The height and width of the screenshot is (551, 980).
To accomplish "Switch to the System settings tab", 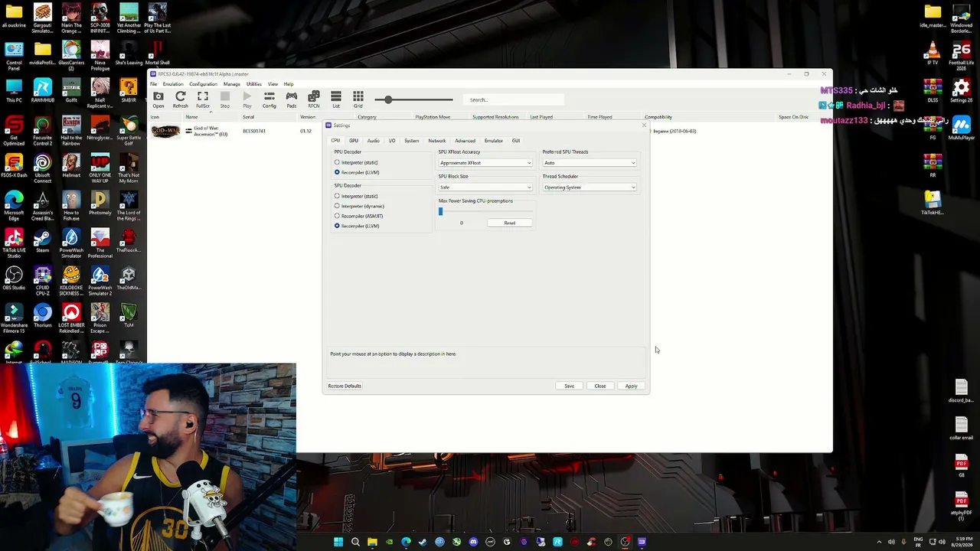I will [x=411, y=141].
